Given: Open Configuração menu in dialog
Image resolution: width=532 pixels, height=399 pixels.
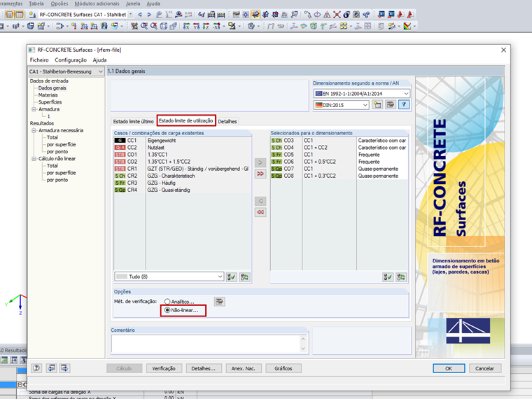Looking at the screenshot, I should (x=71, y=60).
